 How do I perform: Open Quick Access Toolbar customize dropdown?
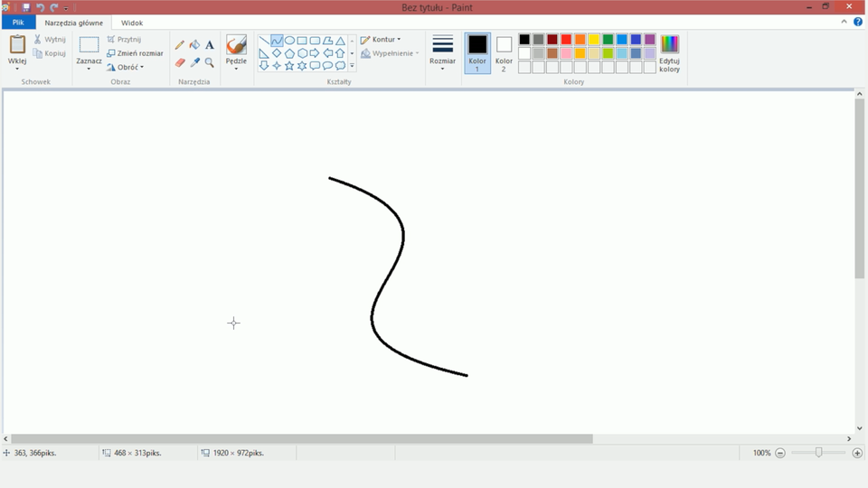tap(66, 8)
